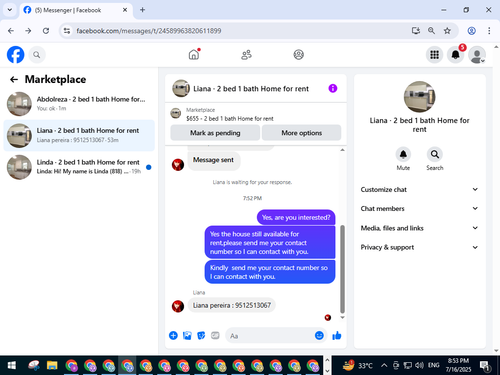This screenshot has height=375, width=500.
Task: Click the browser address bar URL
Action: [149, 31]
